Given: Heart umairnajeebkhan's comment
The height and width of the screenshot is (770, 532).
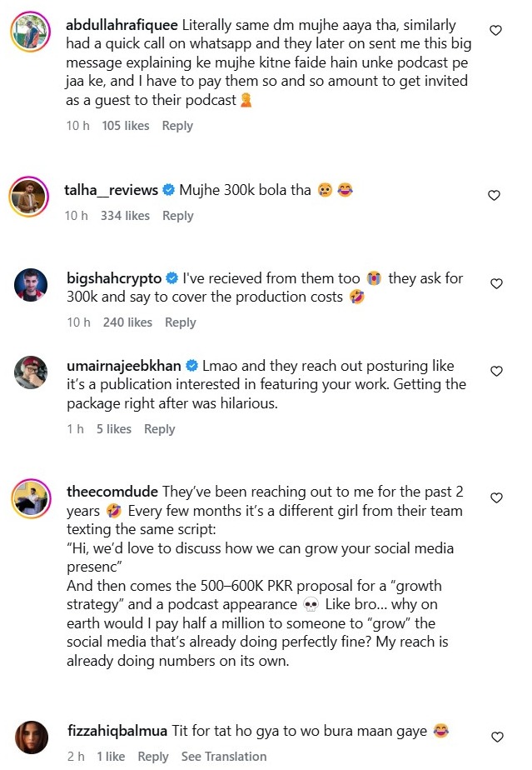Looking at the screenshot, I should pos(496,371).
